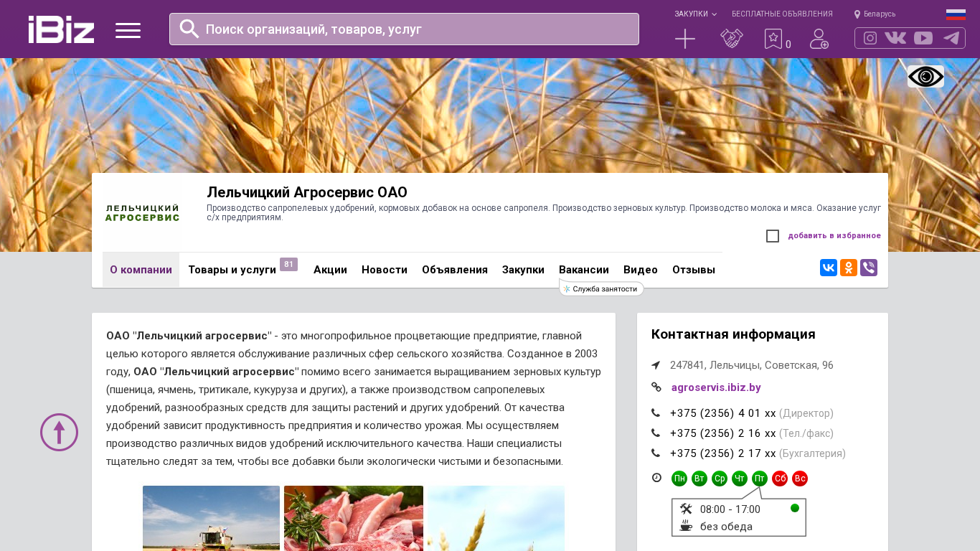Image resolution: width=980 pixels, height=551 pixels.
Task: Open the VK icon in header
Action: click(895, 38)
